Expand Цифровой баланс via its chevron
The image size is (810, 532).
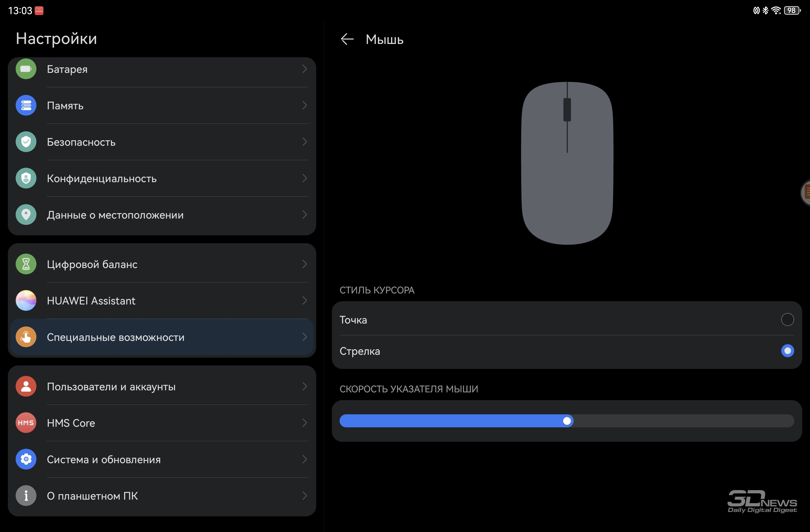point(305,264)
